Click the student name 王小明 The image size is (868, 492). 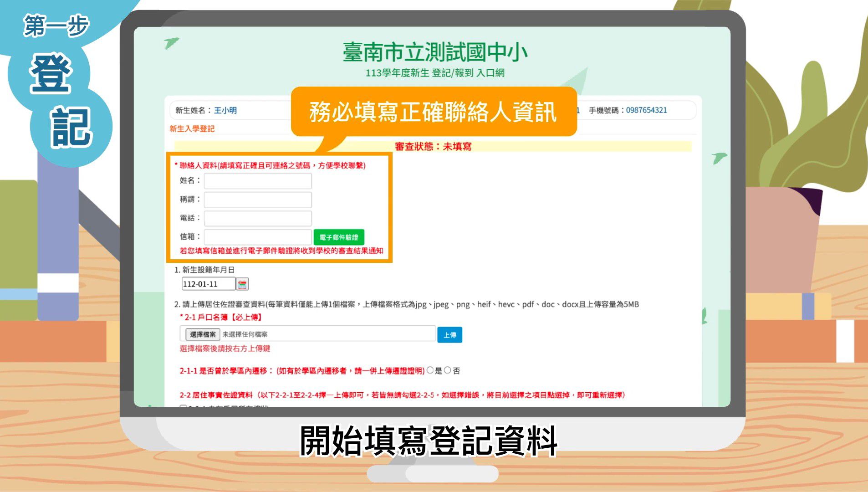pyautogui.click(x=225, y=110)
